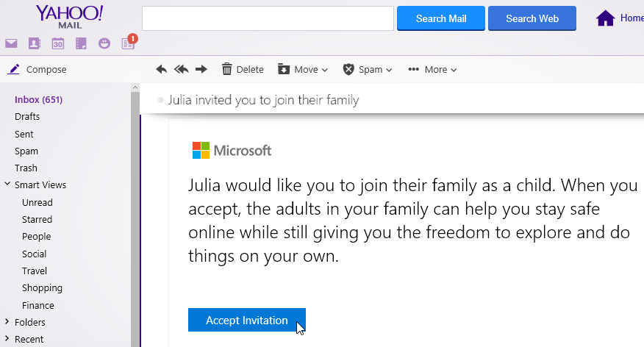Delete the open email
This screenshot has height=347, width=644.
click(x=243, y=69)
